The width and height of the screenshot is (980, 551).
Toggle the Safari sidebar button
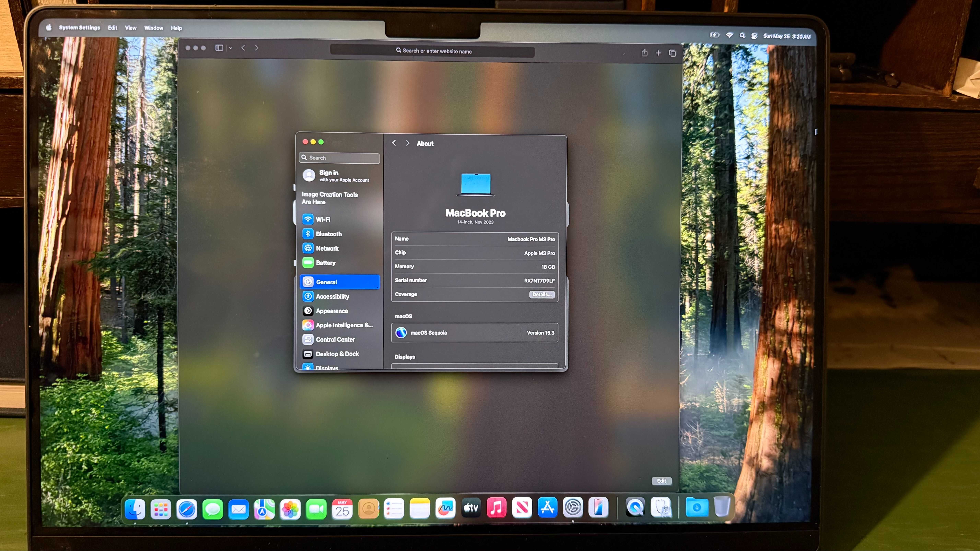219,48
